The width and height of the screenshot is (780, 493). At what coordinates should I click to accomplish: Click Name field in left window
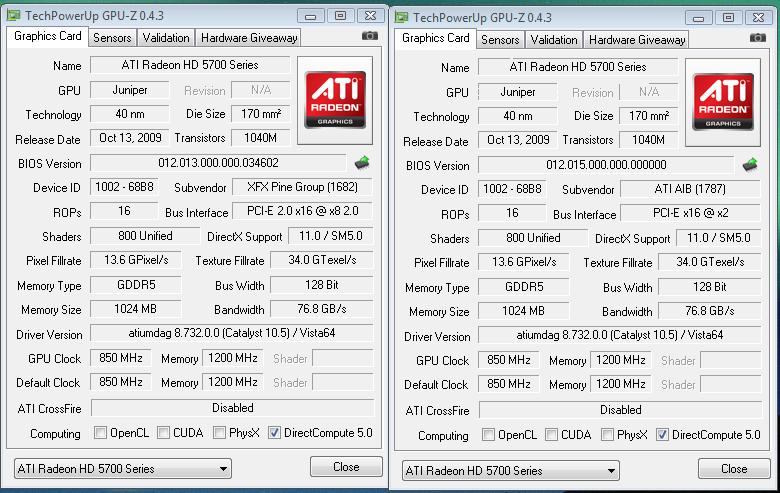pyautogui.click(x=190, y=65)
